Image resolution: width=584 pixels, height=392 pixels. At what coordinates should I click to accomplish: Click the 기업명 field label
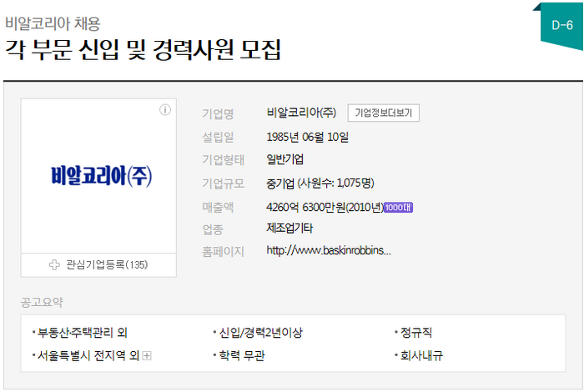[218, 113]
